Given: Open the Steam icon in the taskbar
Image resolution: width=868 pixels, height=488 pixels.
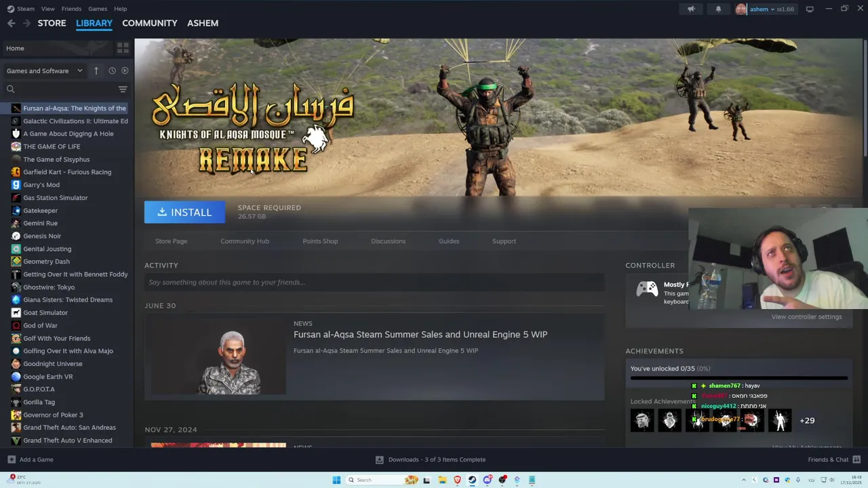Looking at the screenshot, I should tap(472, 480).
